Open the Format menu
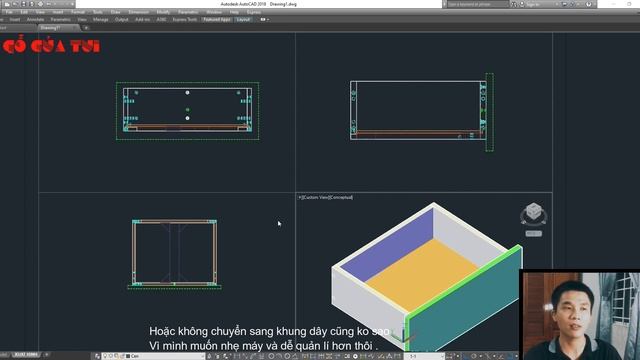The image size is (640, 360). (x=78, y=12)
